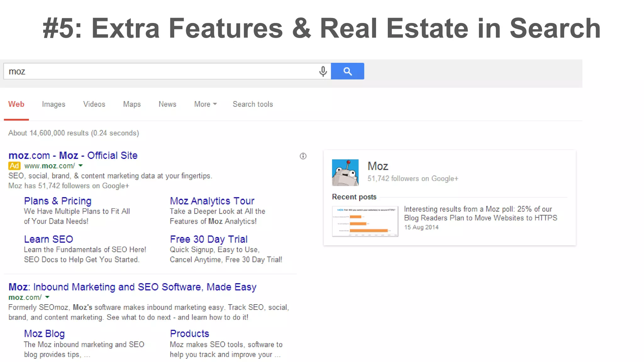Click the yellow Ad badge

(x=14, y=166)
